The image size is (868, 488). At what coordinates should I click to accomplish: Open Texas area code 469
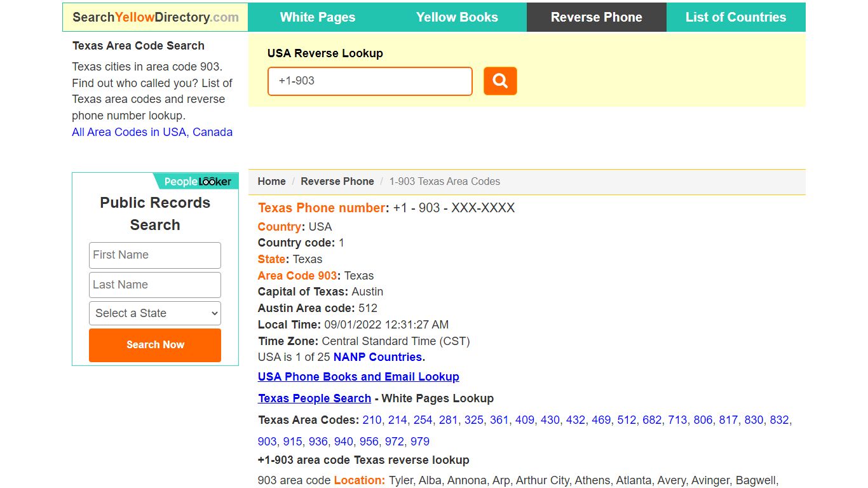600,420
